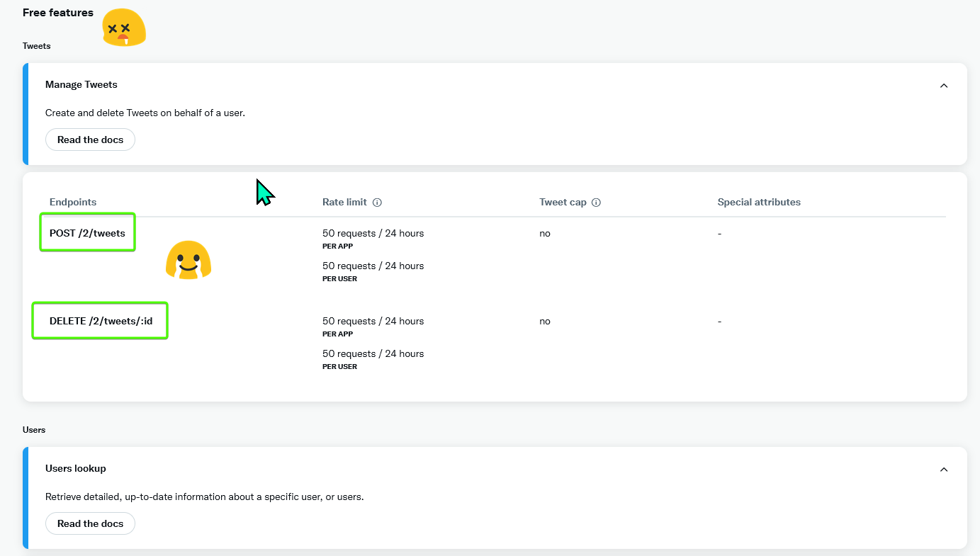Viewport: 980px width, 556px height.
Task: Click the dizzy-face emoji beside Free features
Action: 124,27
